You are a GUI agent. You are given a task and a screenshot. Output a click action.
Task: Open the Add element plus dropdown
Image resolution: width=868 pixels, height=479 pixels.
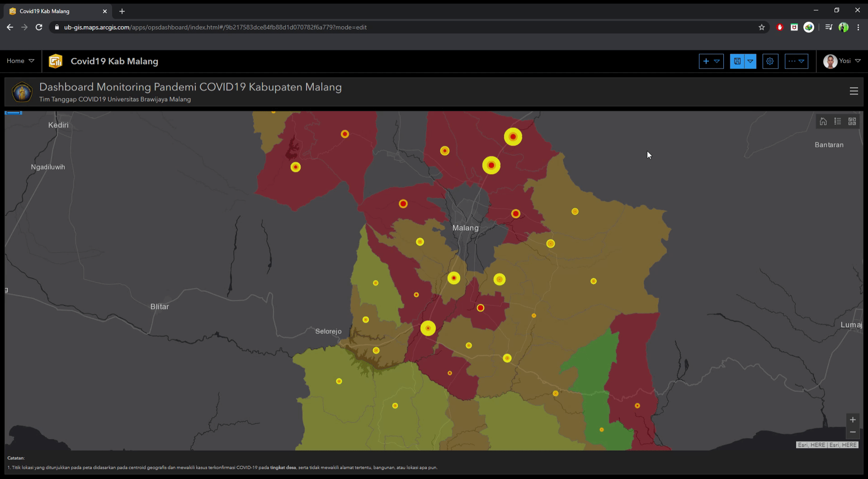[711, 61]
